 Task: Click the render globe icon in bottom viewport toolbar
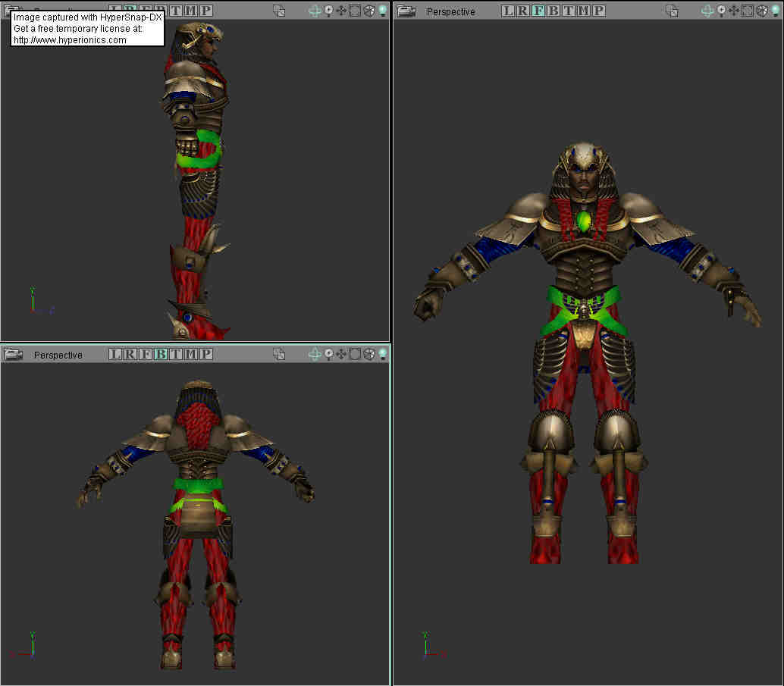(x=368, y=353)
